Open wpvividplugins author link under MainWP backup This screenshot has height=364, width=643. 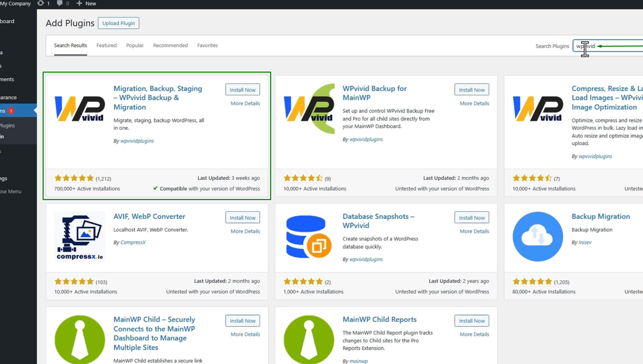click(x=366, y=140)
